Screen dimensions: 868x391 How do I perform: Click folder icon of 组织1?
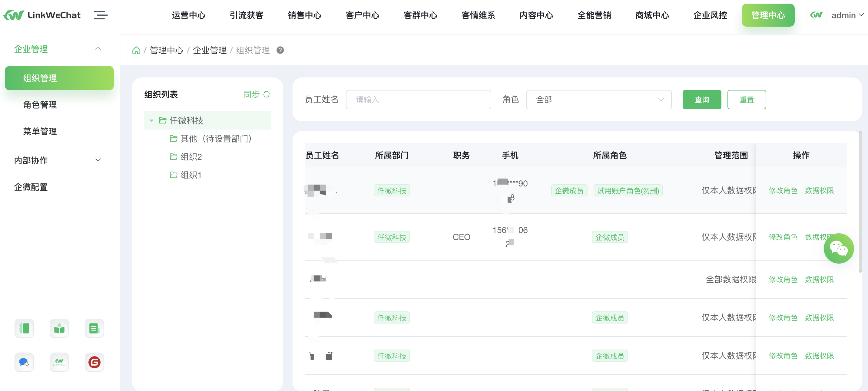(174, 175)
